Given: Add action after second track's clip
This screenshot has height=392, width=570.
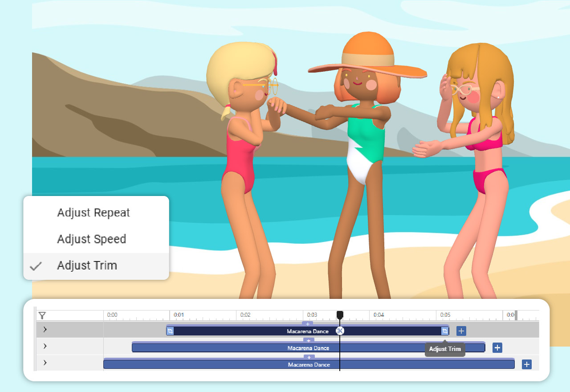Looking at the screenshot, I should (497, 348).
